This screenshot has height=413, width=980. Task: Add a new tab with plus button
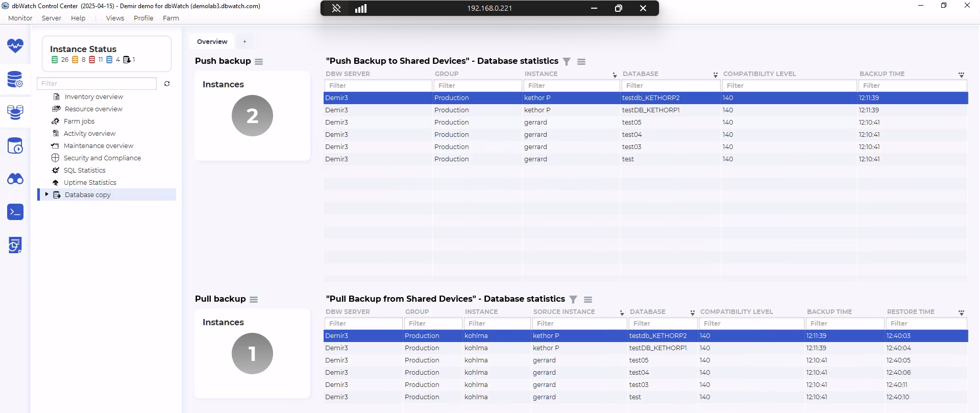244,42
